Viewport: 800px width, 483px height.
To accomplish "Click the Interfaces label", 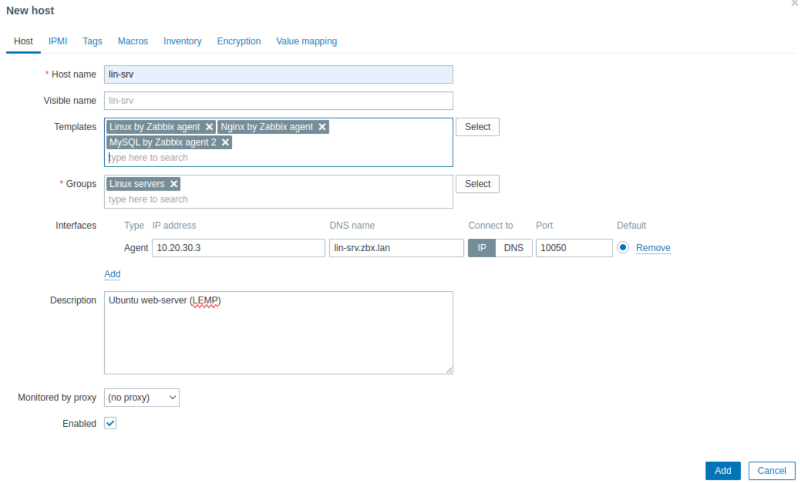I will (x=76, y=225).
